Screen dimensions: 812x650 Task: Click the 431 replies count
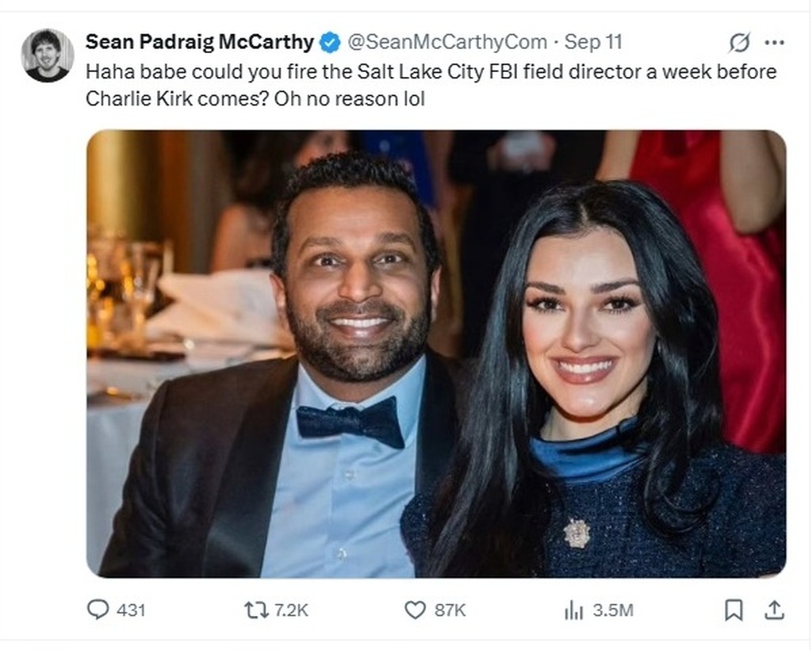(x=131, y=610)
